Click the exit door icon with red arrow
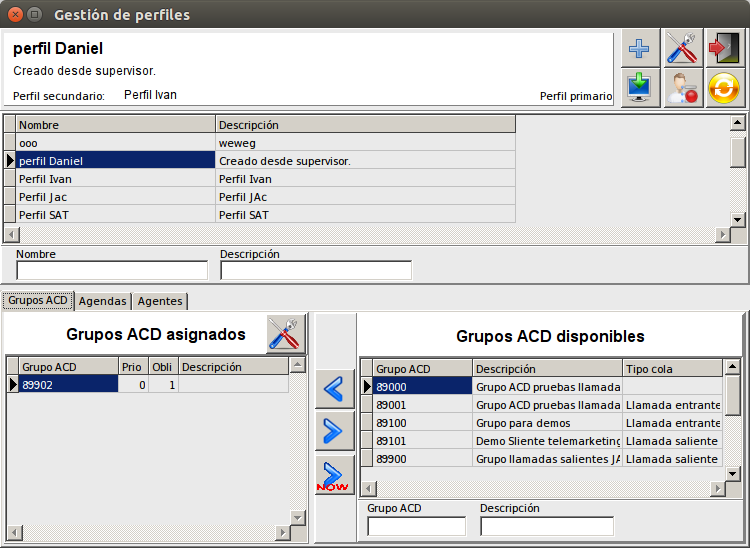 725,48
